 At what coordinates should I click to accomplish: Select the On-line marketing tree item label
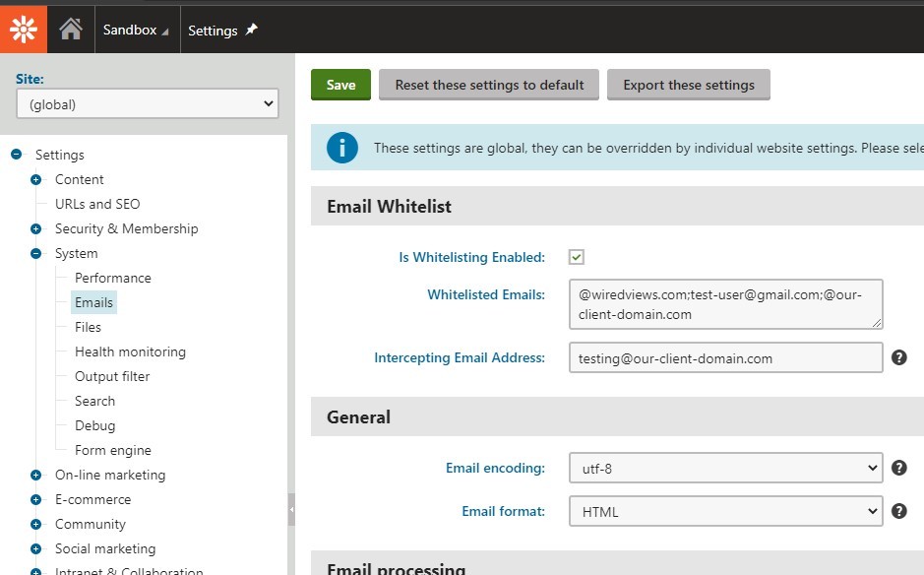click(x=110, y=475)
